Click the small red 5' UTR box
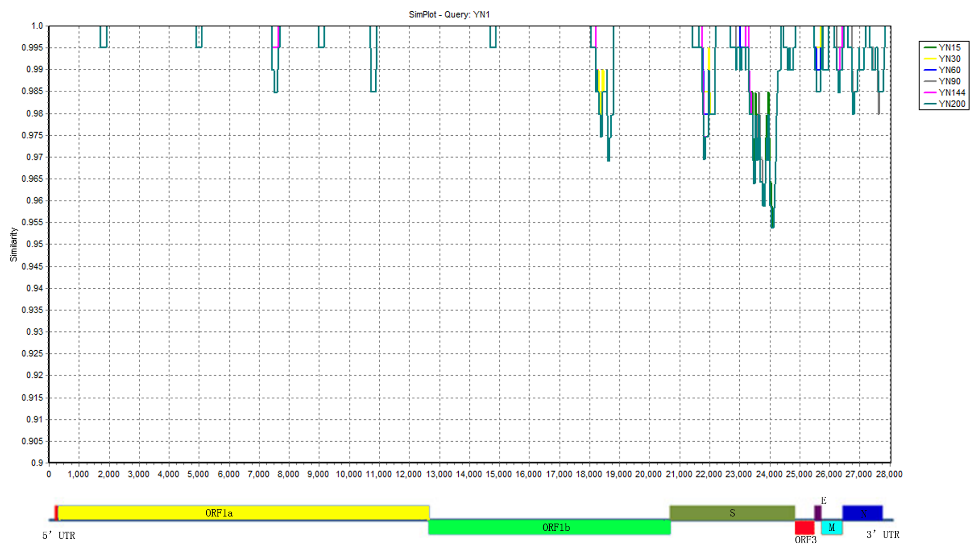Screen dimensions: 980x552 (56, 513)
